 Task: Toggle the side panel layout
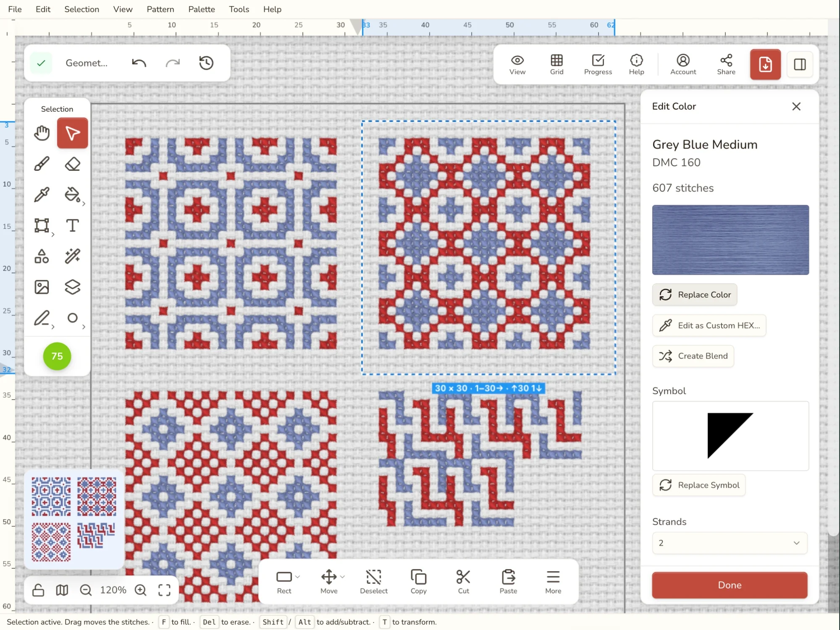tap(800, 65)
